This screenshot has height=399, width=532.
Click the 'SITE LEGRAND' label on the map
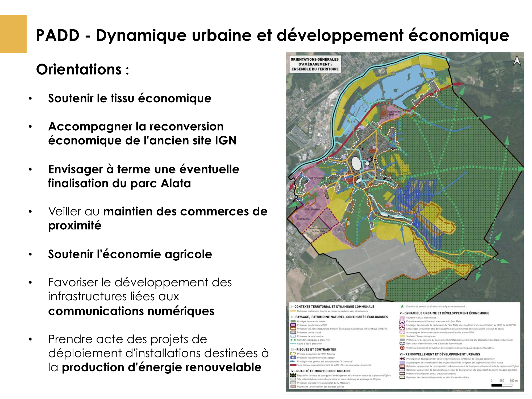pyautogui.click(x=312, y=209)
